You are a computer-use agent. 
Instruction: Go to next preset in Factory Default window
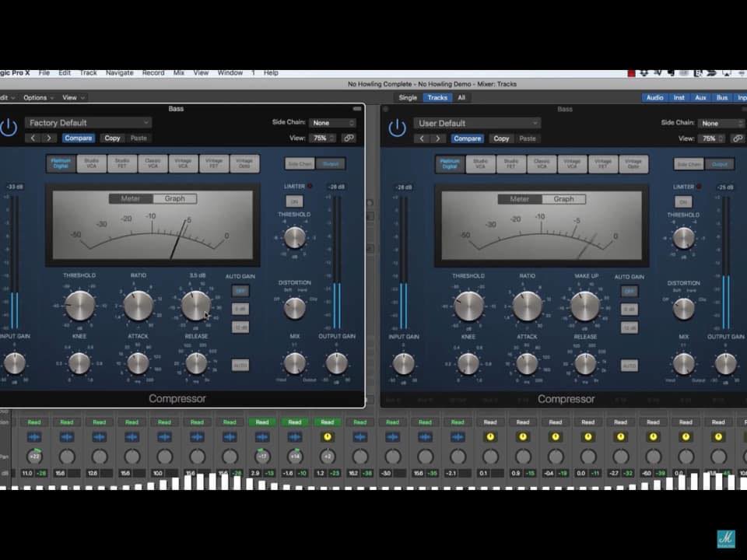(x=48, y=138)
